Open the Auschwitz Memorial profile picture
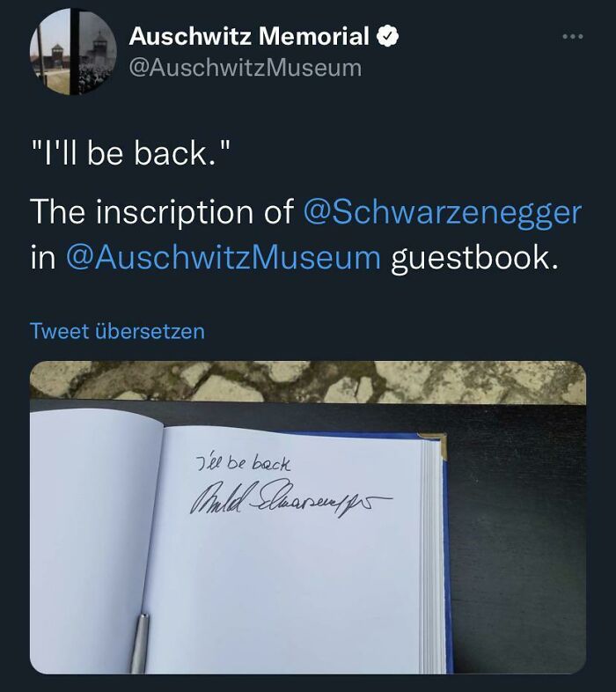 [x=73, y=52]
